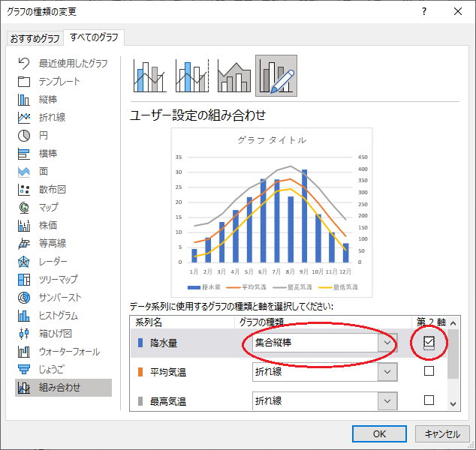Switch to the すべてのグラフ tab
476x450 pixels.
[x=95, y=37]
